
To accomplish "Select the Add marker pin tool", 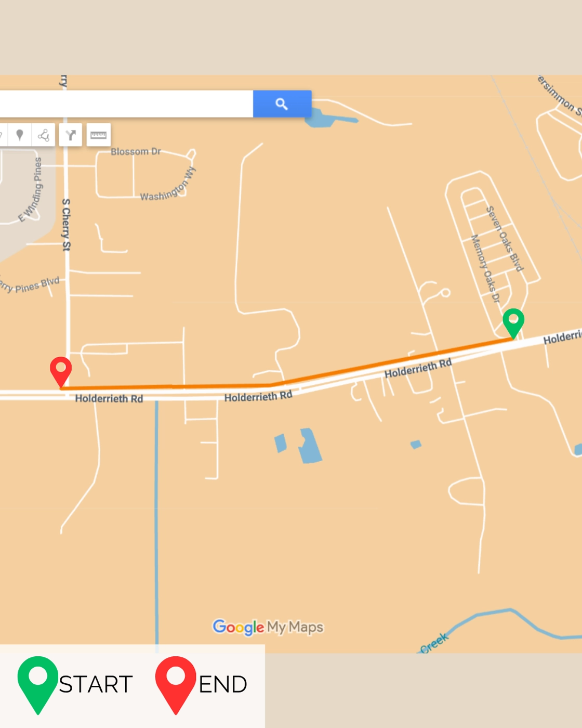I will coord(20,135).
